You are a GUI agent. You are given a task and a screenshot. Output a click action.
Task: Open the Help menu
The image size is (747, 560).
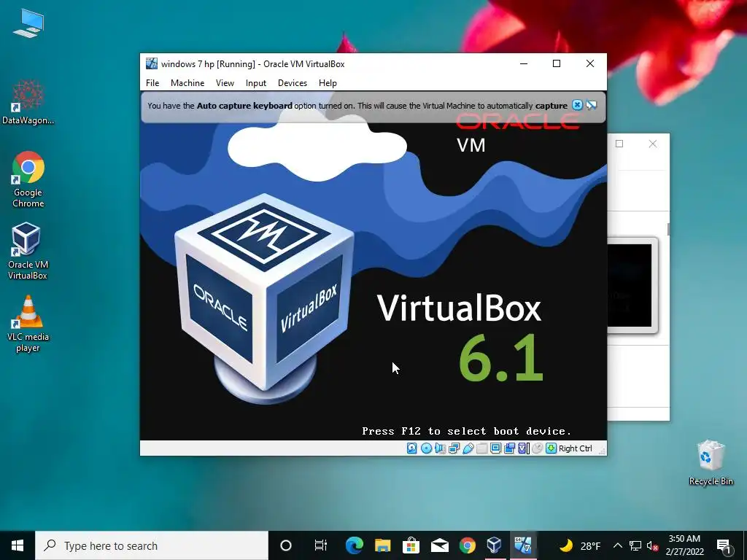pos(328,83)
